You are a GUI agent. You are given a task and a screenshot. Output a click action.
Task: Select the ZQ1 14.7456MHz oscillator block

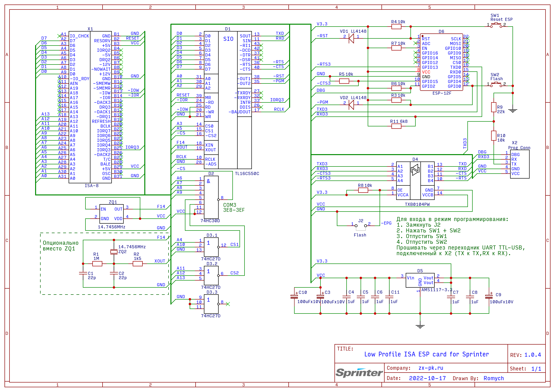pyautogui.click(x=111, y=214)
